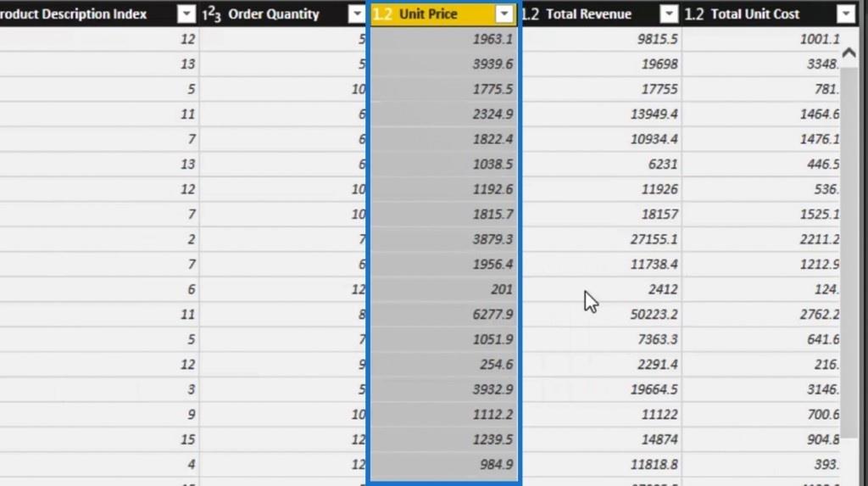Select the Total Revenue cell 27155.1

pyautogui.click(x=602, y=239)
